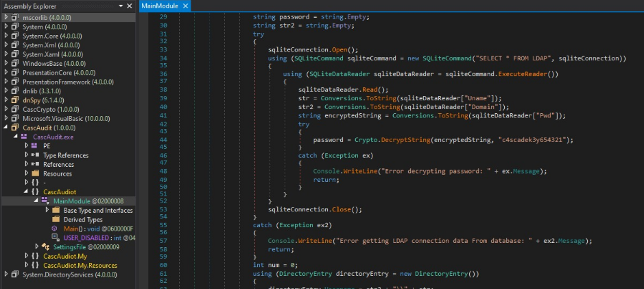Expand the Base Type and Interfaces folder
The height and width of the screenshot is (289, 644).
click(x=47, y=210)
